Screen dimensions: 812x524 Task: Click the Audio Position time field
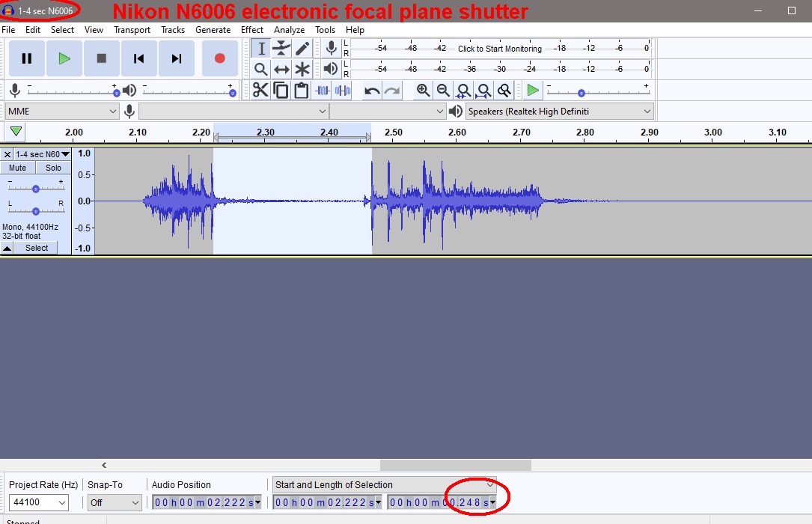tap(207, 502)
